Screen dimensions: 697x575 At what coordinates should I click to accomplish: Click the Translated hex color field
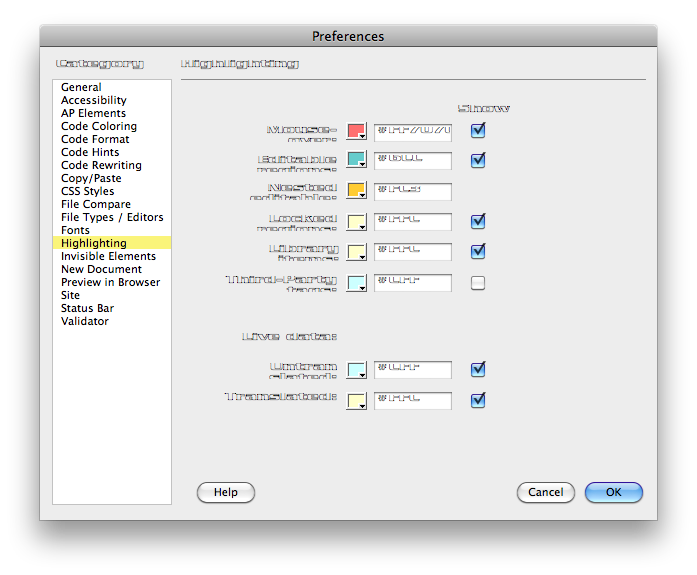pos(413,401)
